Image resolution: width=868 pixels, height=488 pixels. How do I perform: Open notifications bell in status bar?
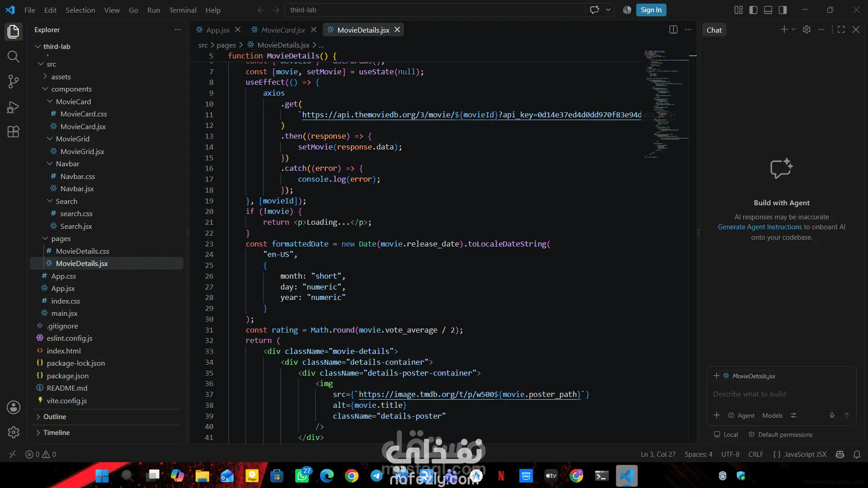pos(857,454)
